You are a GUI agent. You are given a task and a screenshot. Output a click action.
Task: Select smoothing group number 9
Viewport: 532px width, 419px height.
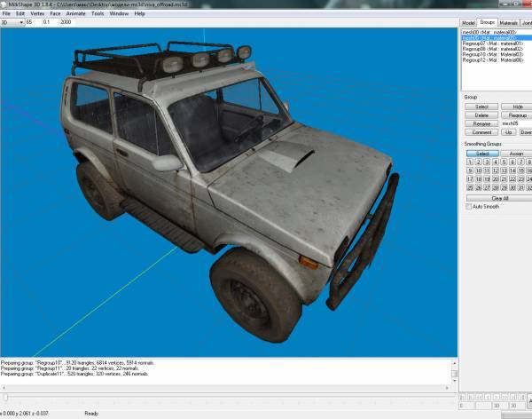pos(469,170)
